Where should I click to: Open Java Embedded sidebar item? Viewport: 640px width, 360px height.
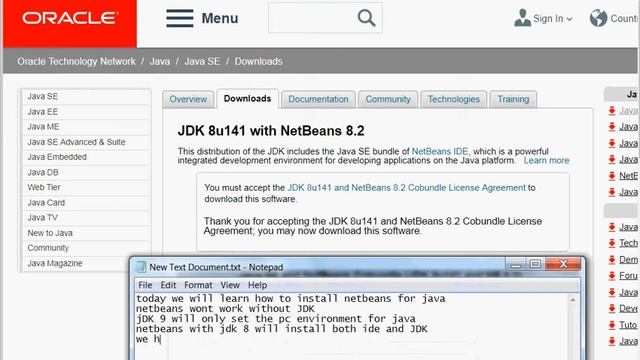86,157
